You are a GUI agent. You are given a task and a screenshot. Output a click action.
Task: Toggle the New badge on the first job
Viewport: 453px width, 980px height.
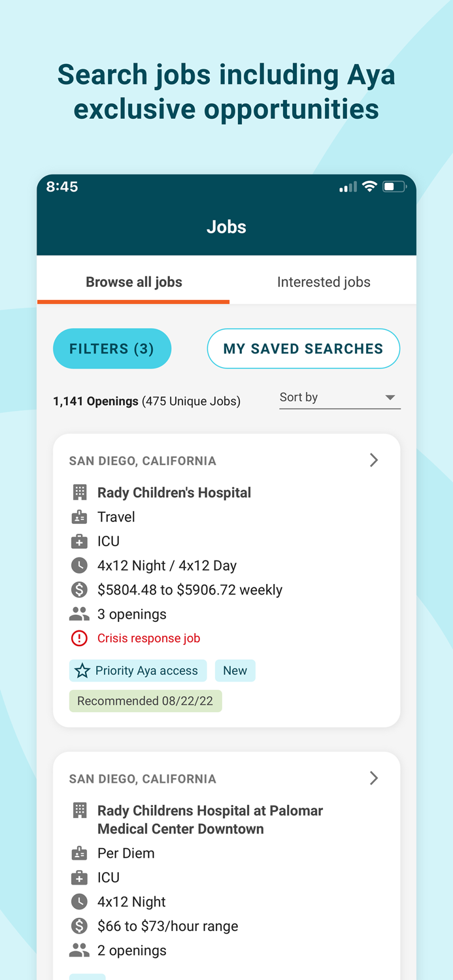coord(235,670)
